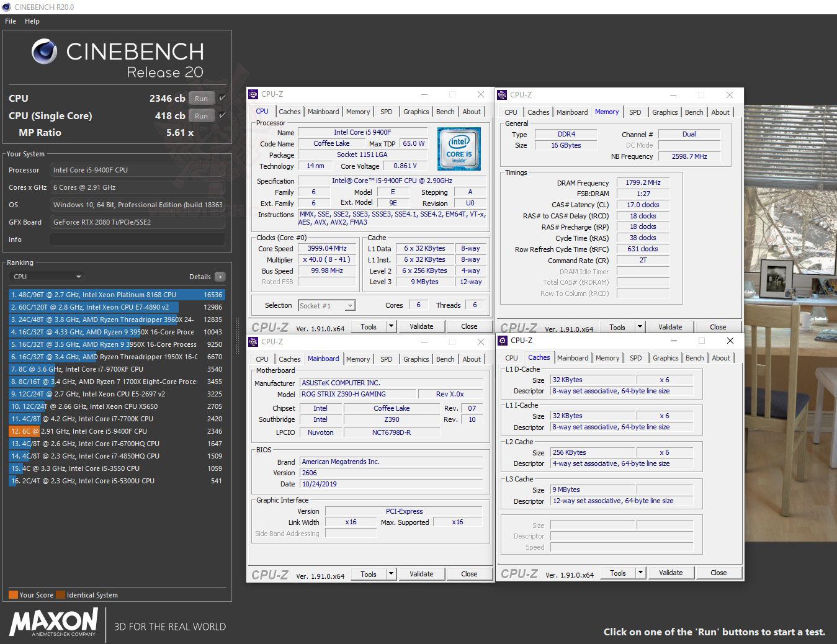Click the Cinebench logo sphere icon
Viewport: 837px width, 644px height.
45,52
